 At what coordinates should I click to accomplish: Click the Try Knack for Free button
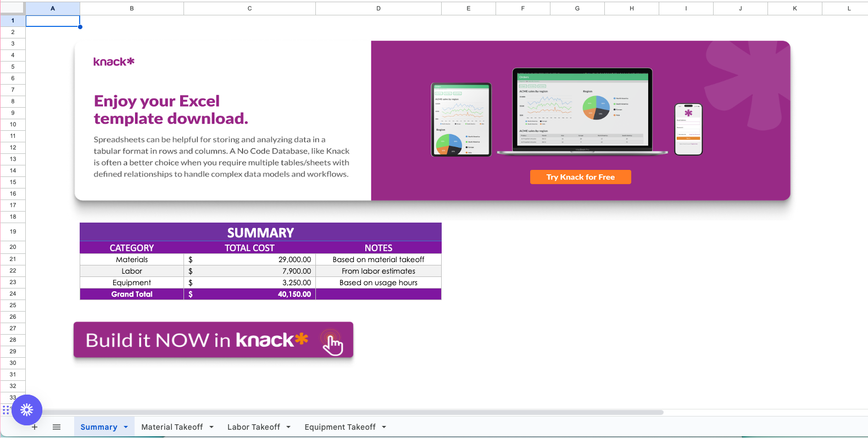tap(580, 177)
